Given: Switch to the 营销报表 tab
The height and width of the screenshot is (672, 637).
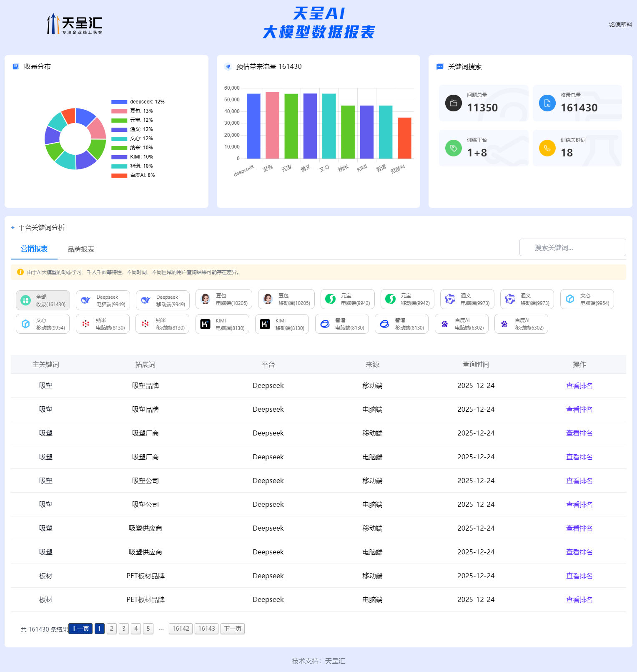Looking at the screenshot, I should pos(34,249).
